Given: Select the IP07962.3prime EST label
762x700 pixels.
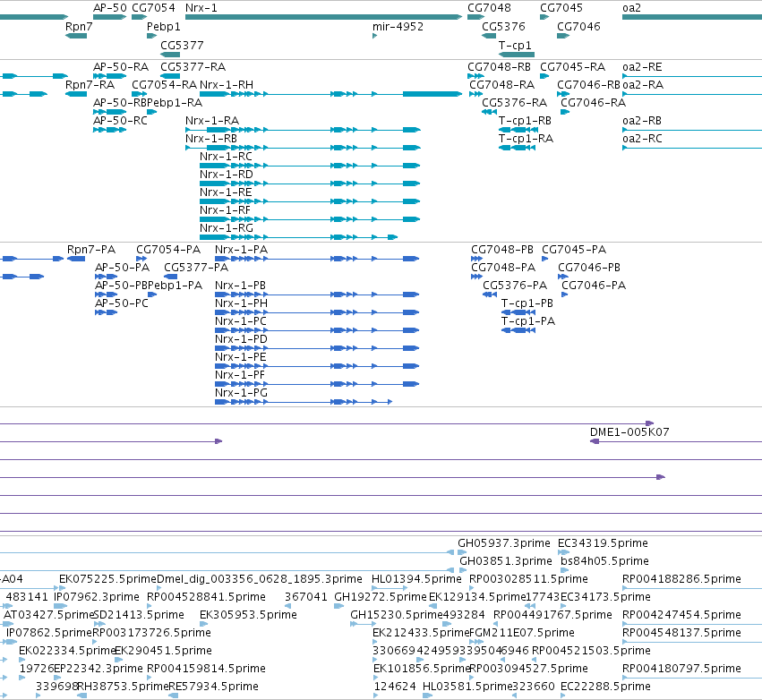Looking at the screenshot, I should point(96,597).
